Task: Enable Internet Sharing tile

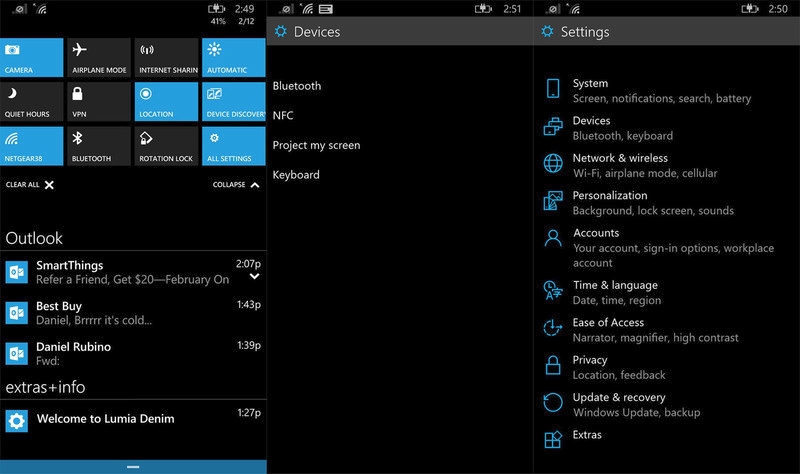Action: (166, 58)
